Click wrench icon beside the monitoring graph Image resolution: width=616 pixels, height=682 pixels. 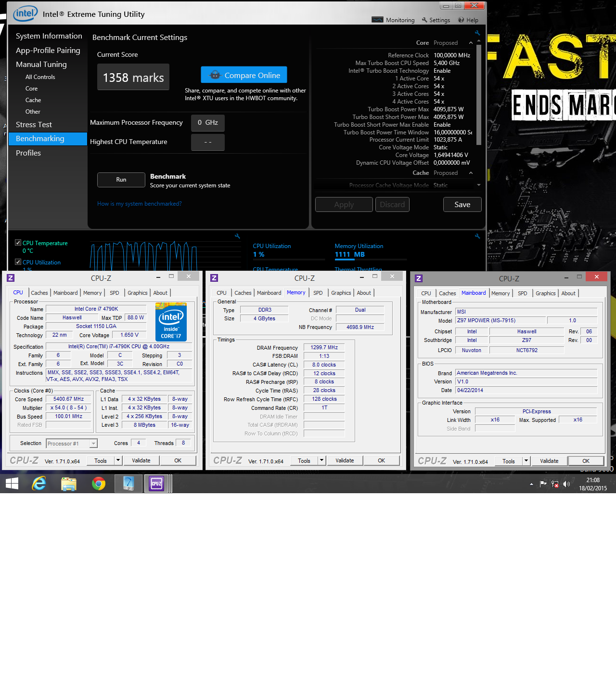click(237, 236)
